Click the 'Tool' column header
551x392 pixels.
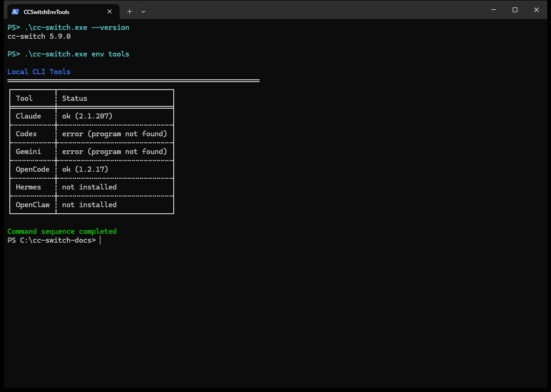(x=24, y=98)
